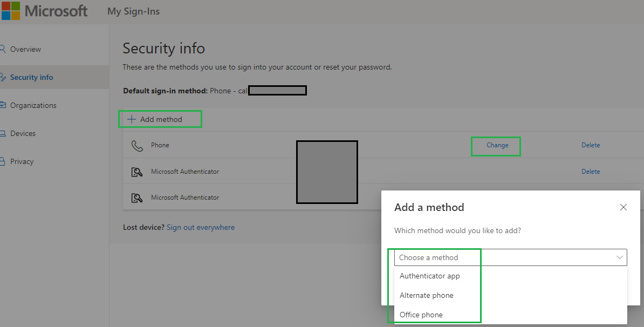This screenshot has height=327, width=644.
Task: Click the Privacy lock icon
Action: pyautogui.click(x=2, y=161)
